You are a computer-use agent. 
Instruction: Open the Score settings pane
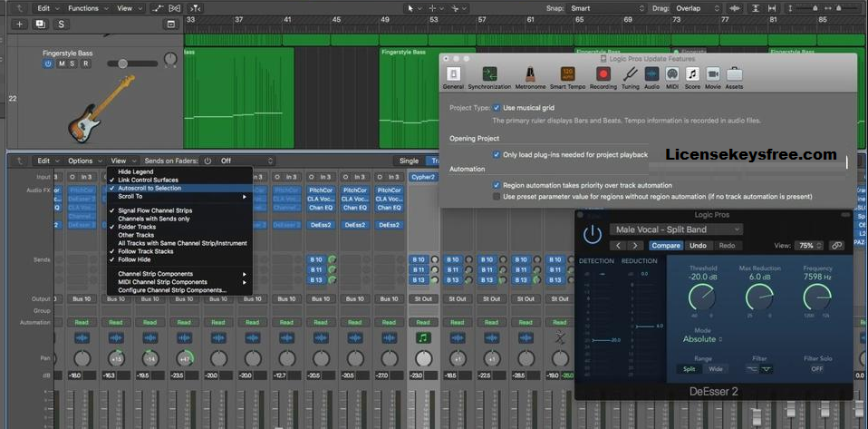(692, 78)
